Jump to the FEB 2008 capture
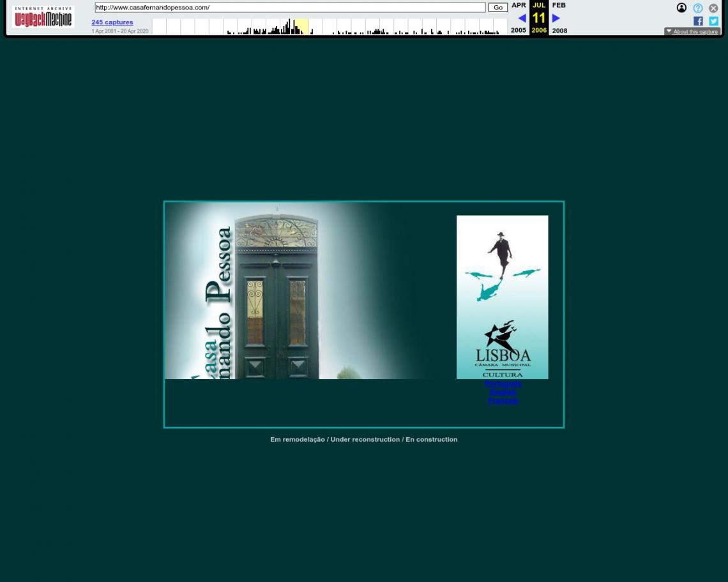 click(559, 18)
